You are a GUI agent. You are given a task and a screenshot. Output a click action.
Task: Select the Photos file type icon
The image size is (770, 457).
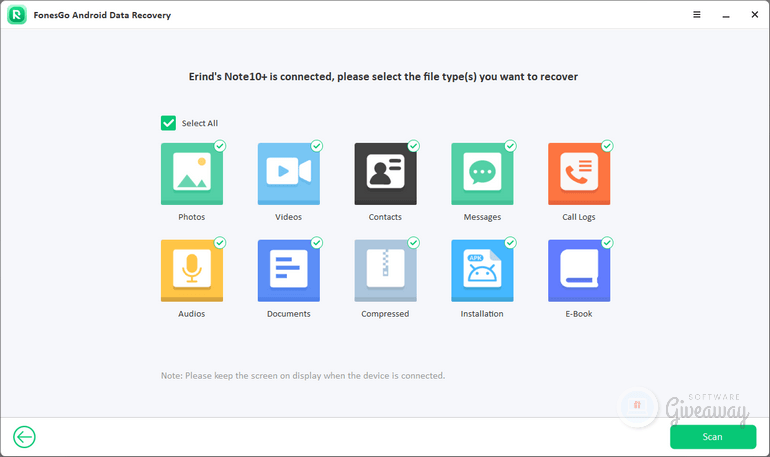tap(191, 174)
